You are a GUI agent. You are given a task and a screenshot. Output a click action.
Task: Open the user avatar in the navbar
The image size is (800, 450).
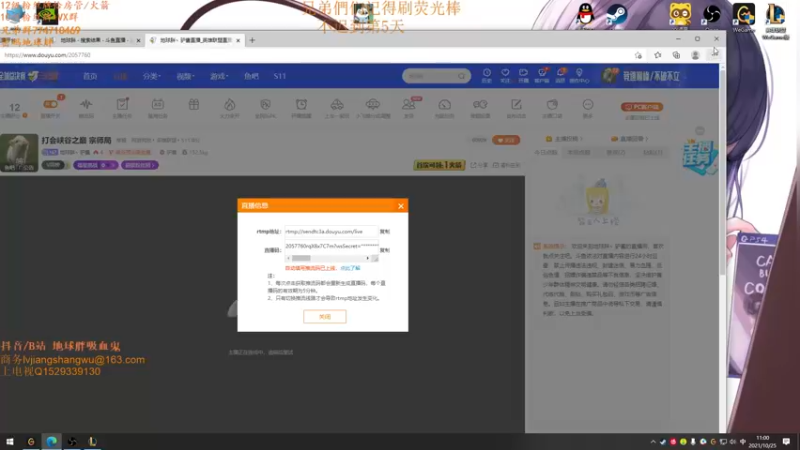(x=609, y=76)
